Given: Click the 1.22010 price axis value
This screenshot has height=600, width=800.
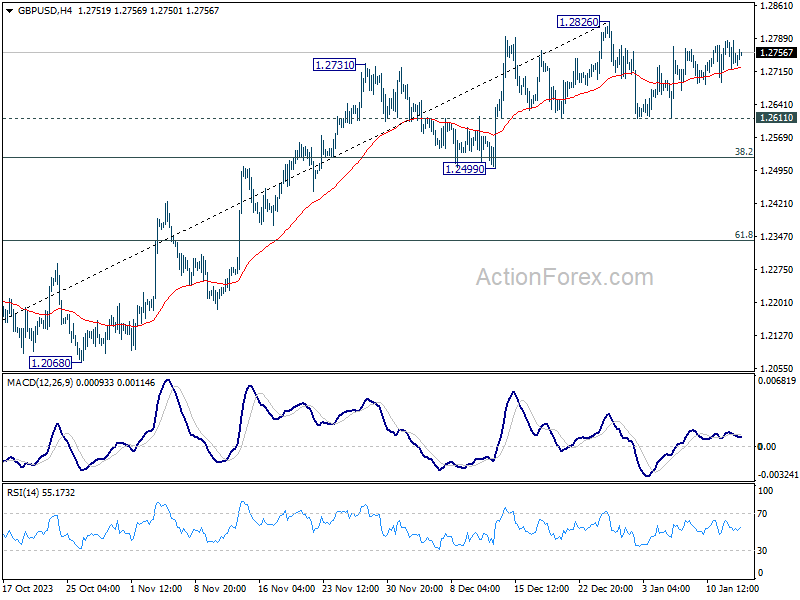Looking at the screenshot, I should [x=777, y=302].
